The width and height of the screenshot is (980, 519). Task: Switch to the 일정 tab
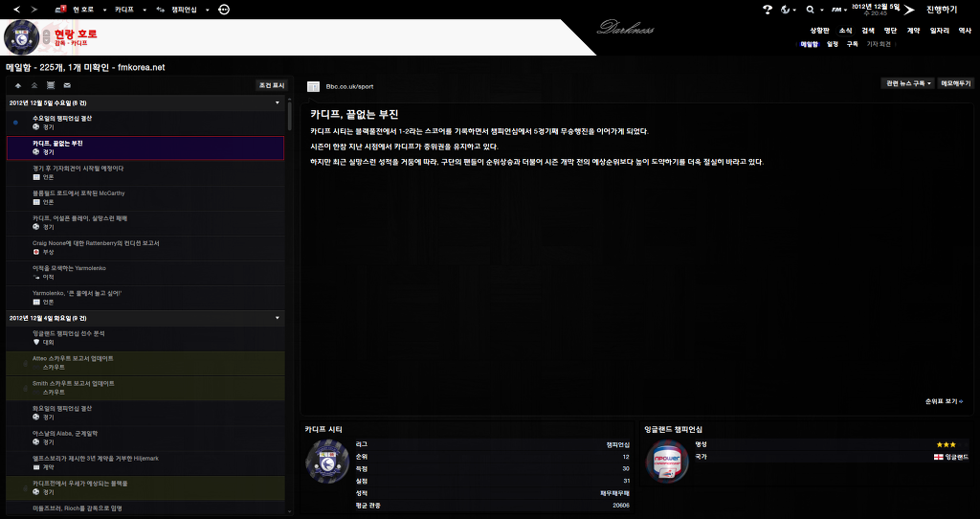tap(833, 44)
